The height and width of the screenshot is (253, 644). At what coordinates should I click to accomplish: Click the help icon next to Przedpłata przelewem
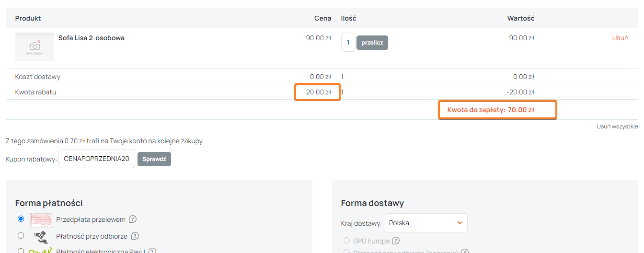click(x=133, y=219)
